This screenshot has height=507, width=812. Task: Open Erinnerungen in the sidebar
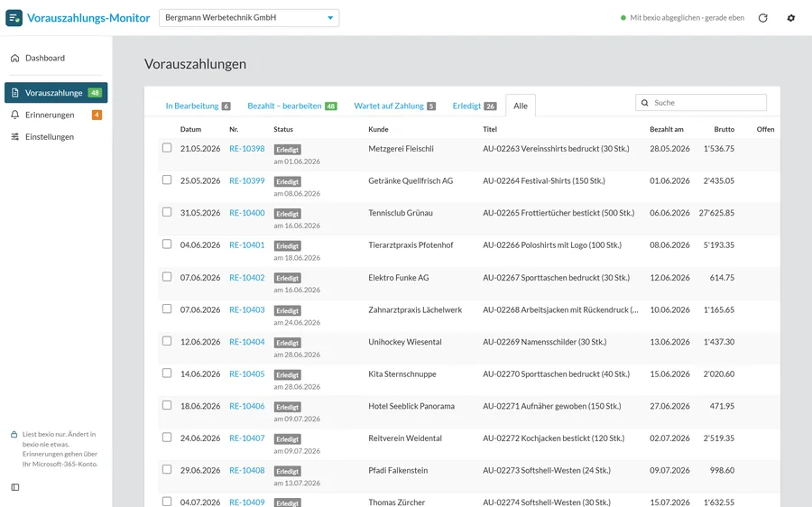(56, 115)
